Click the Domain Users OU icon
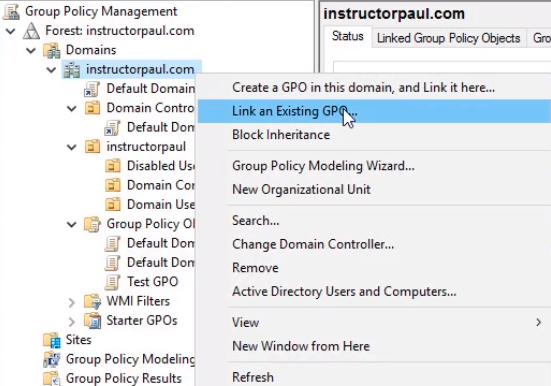 (113, 205)
